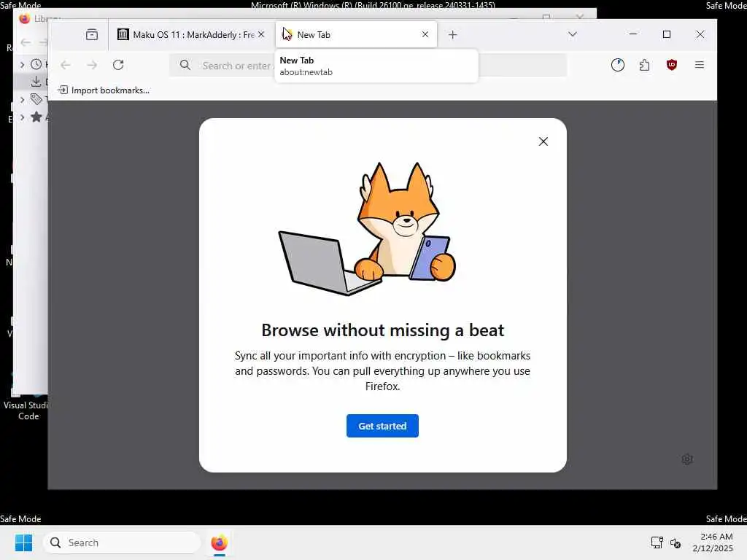Reload the current page

click(x=118, y=65)
